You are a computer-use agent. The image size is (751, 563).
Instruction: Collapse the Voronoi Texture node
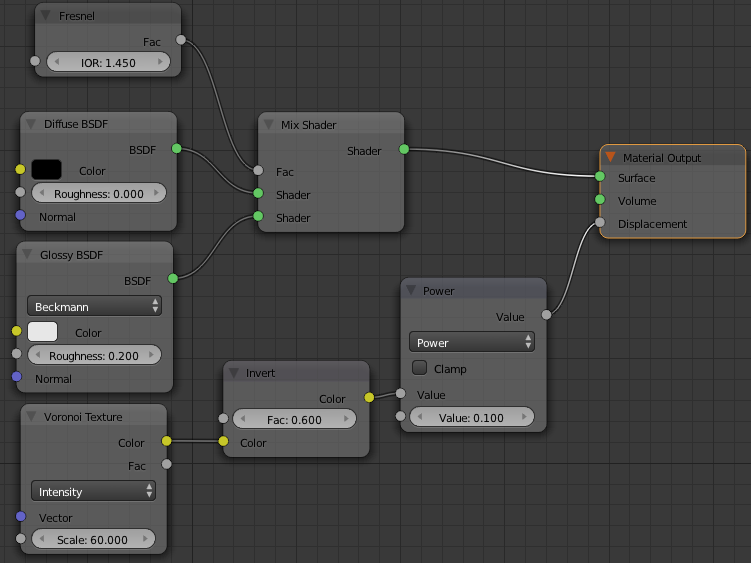(31, 416)
